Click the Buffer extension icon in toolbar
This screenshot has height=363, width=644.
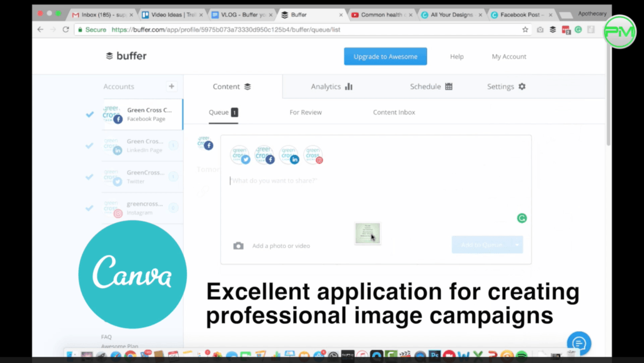[553, 29]
